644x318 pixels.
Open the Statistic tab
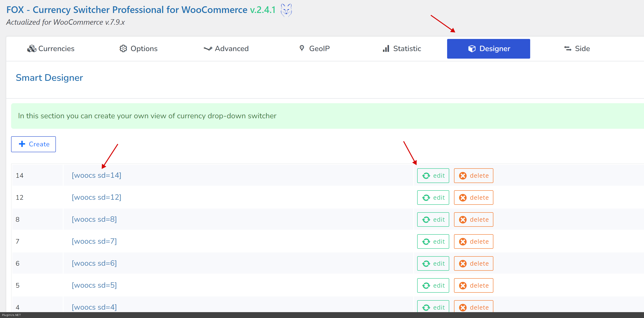pos(402,49)
